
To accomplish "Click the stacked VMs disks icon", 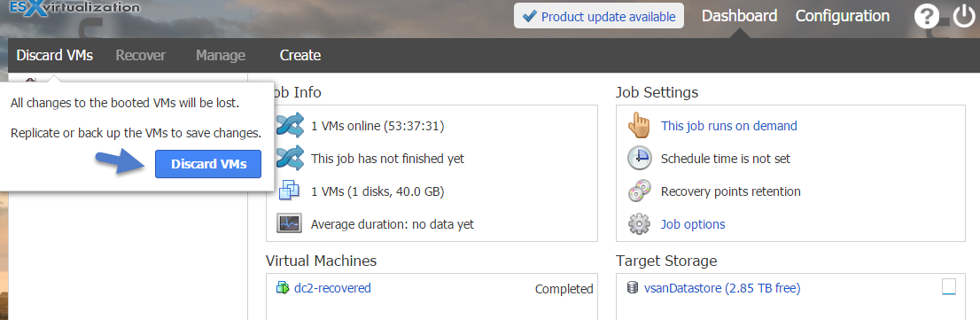I will coord(290,191).
